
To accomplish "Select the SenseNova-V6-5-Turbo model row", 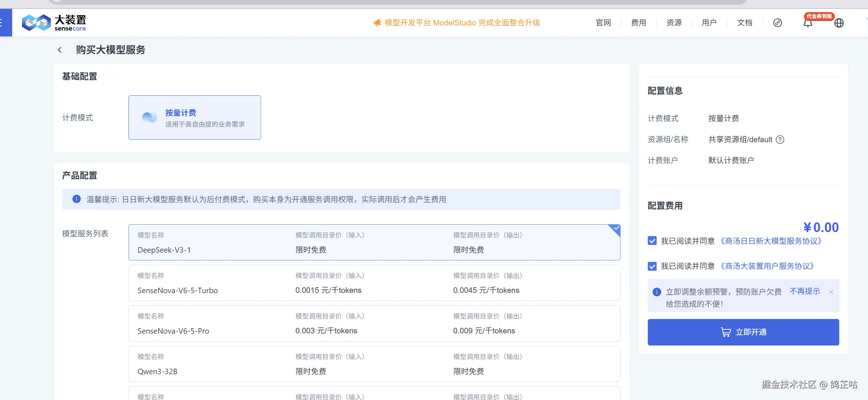I will (374, 283).
